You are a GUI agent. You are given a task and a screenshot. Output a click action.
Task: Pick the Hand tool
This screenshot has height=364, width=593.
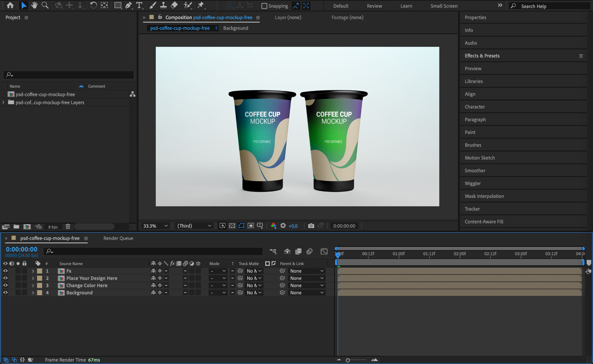pos(34,5)
